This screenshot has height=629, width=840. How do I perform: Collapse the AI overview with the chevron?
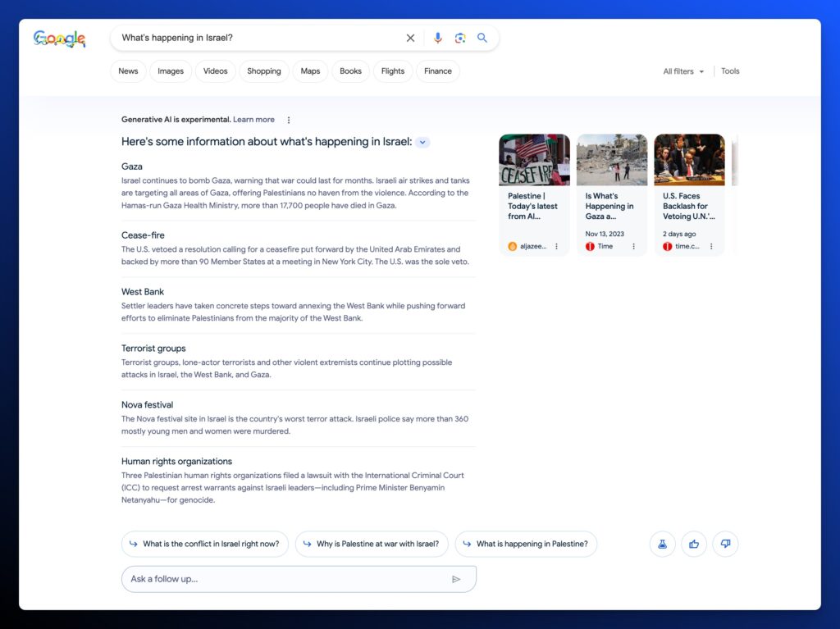(x=422, y=142)
